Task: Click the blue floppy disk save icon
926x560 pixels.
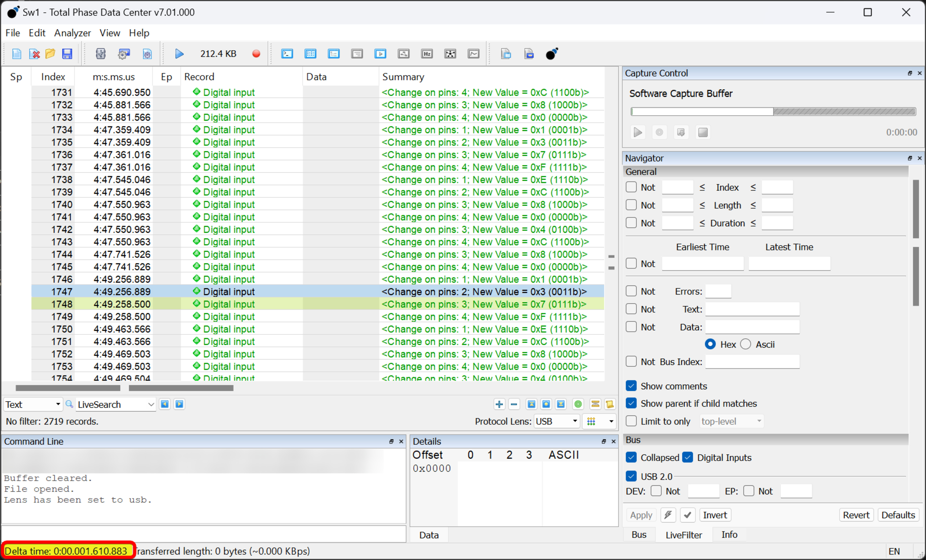Action: click(x=67, y=54)
